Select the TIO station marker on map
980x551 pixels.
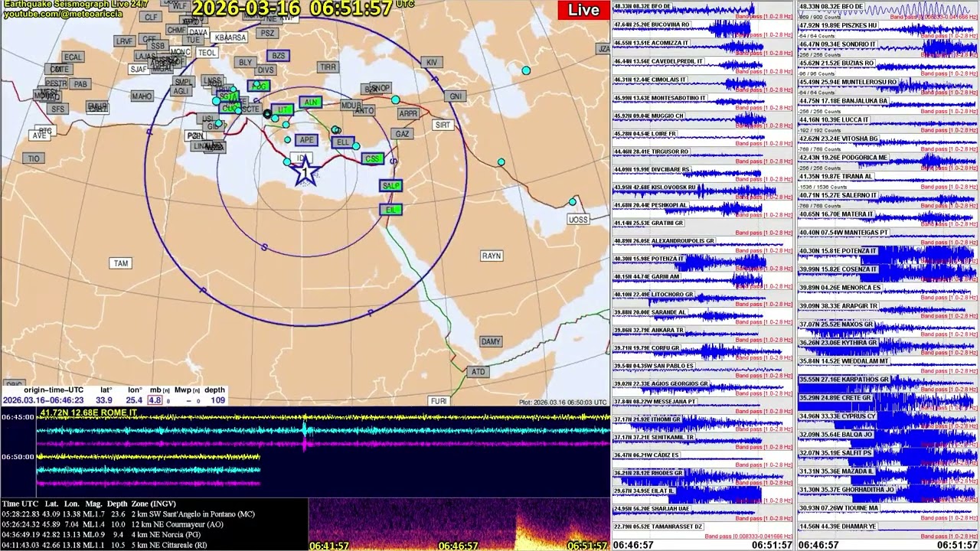pyautogui.click(x=33, y=158)
